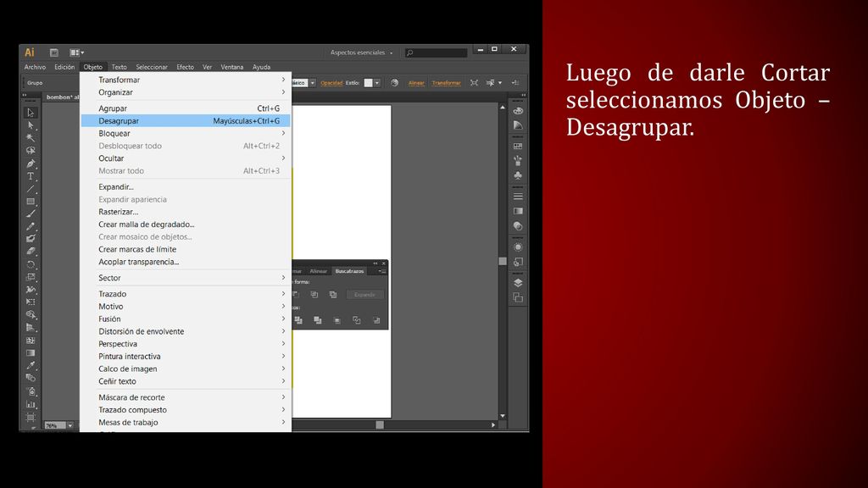Viewport: 868px width, 488px height.
Task: Select the Type (T) tool
Action: [x=31, y=176]
